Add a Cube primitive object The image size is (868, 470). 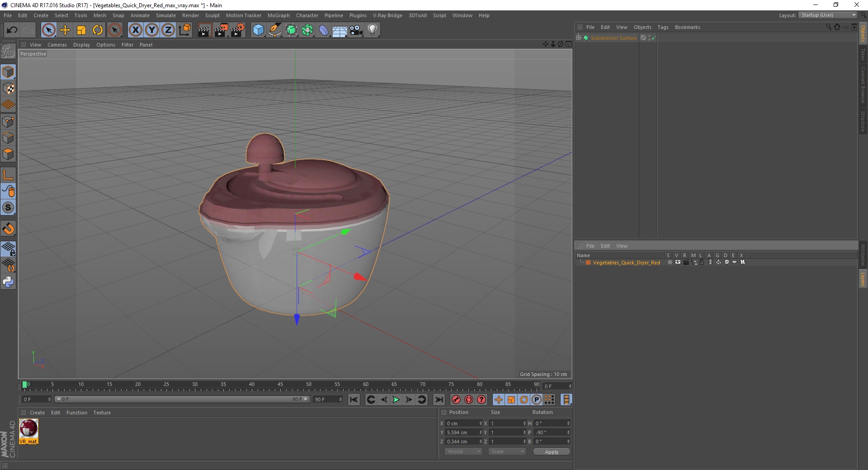258,30
